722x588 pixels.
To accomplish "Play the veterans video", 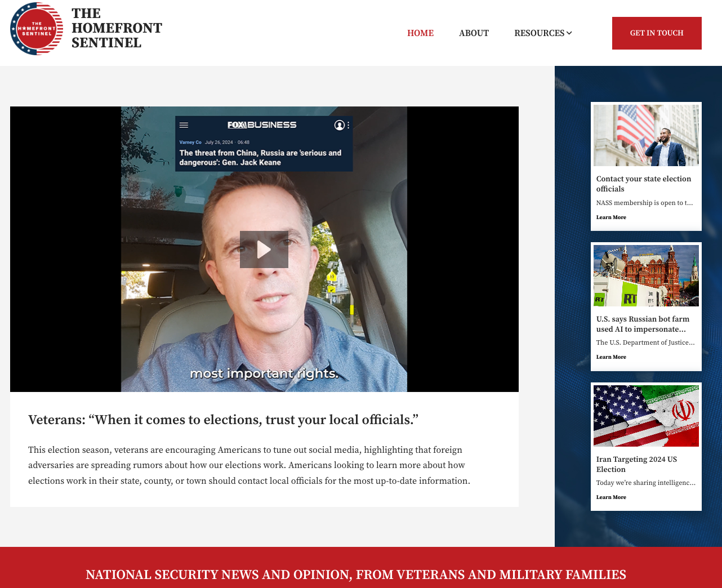I will (264, 250).
